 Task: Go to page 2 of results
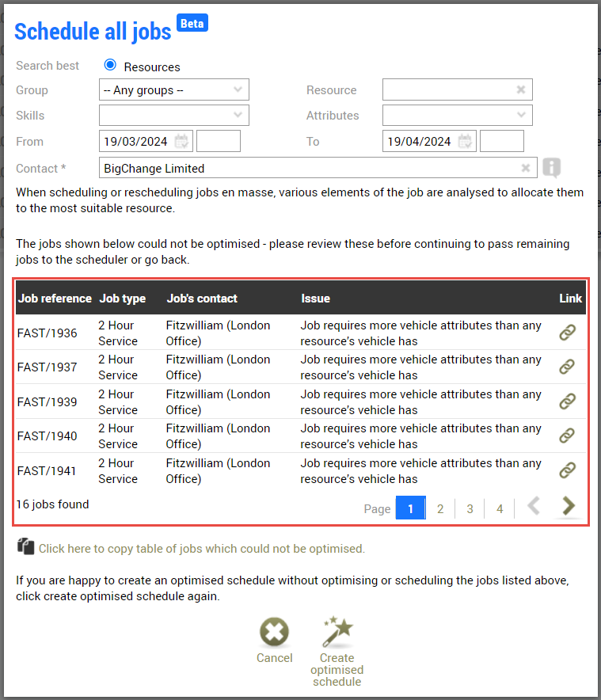click(440, 508)
